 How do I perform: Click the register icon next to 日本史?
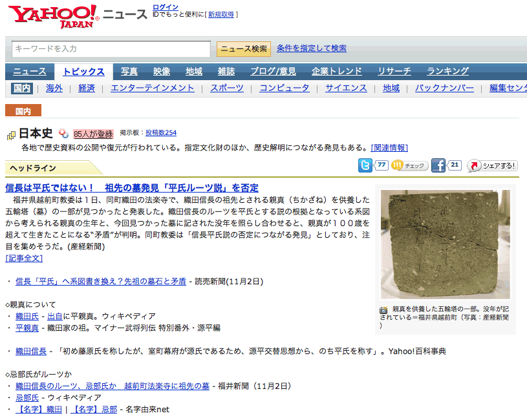(63, 134)
